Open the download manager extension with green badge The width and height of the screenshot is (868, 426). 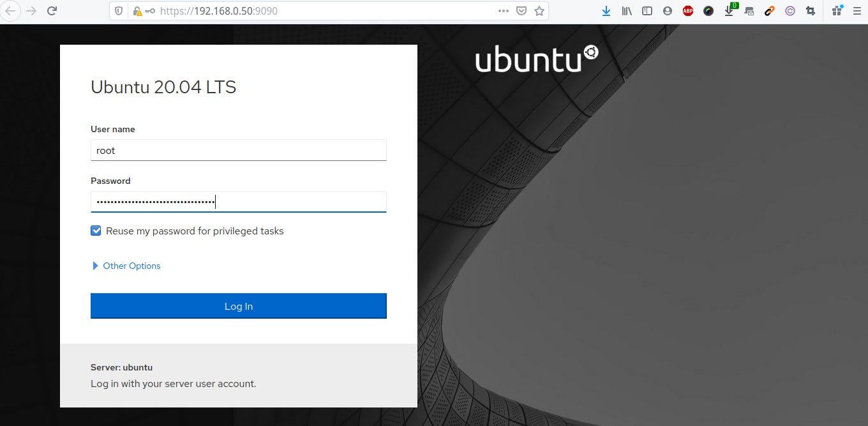(x=730, y=10)
